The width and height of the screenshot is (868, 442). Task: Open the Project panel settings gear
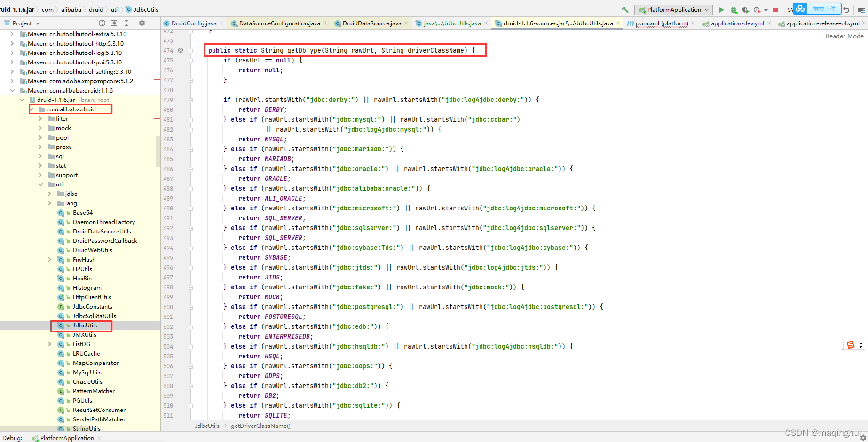click(142, 23)
